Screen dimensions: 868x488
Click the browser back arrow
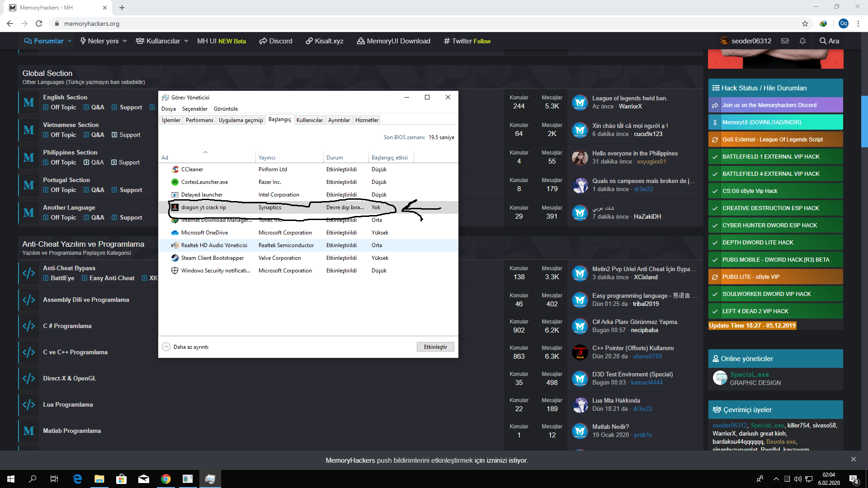10,23
